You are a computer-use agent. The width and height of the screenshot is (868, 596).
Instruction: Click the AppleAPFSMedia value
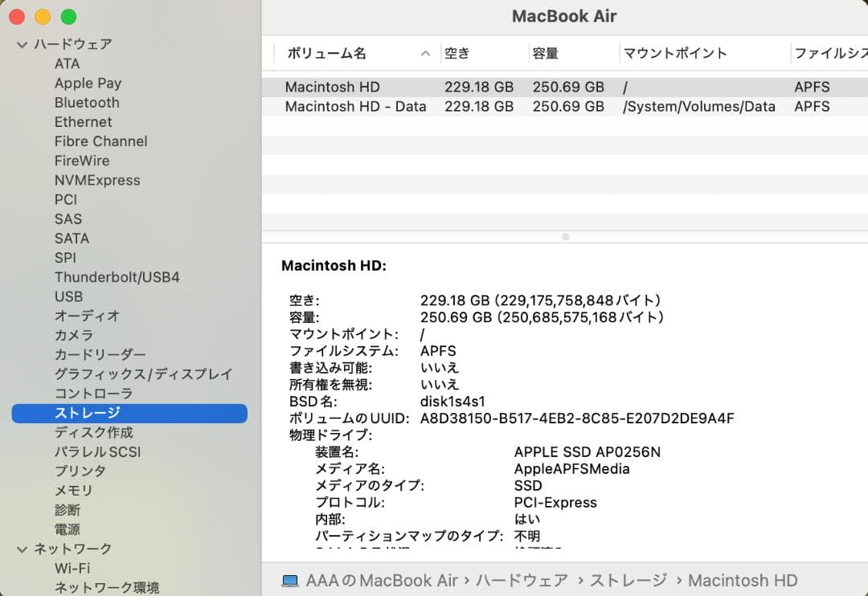click(x=571, y=469)
